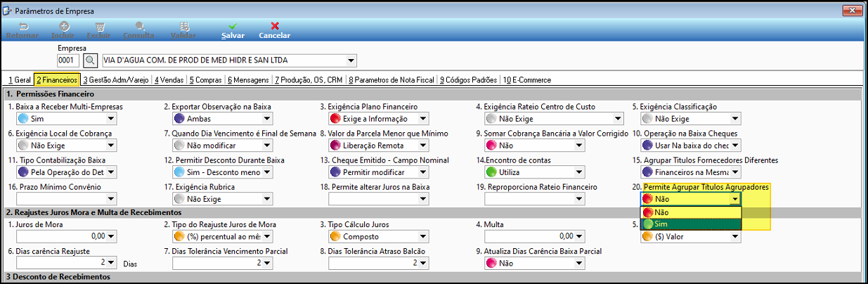Viewport: 868px width, 284px height.
Task: Open Exigência Classificação dropdown
Action: [x=734, y=120]
